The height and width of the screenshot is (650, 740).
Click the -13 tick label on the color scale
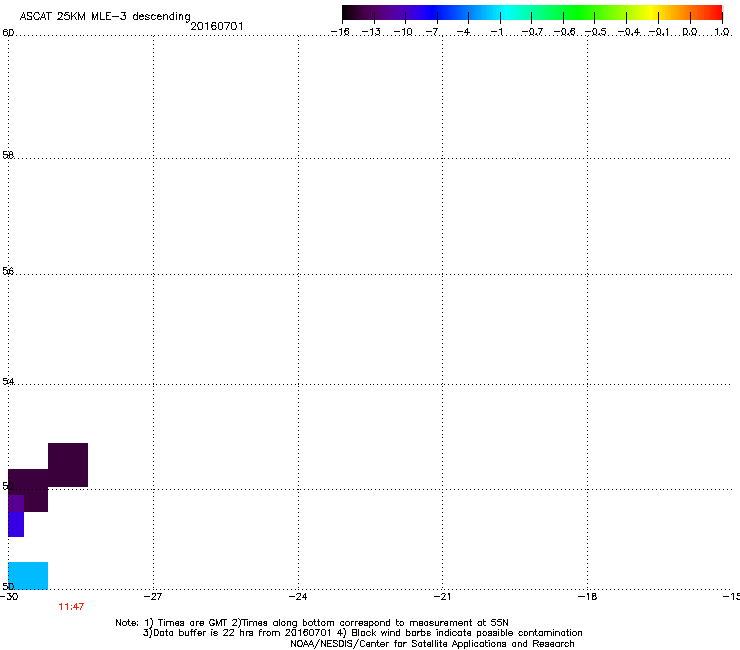[x=371, y=32]
